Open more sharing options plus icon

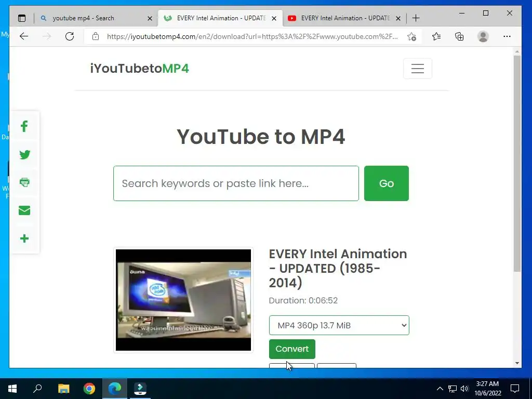[x=24, y=238]
